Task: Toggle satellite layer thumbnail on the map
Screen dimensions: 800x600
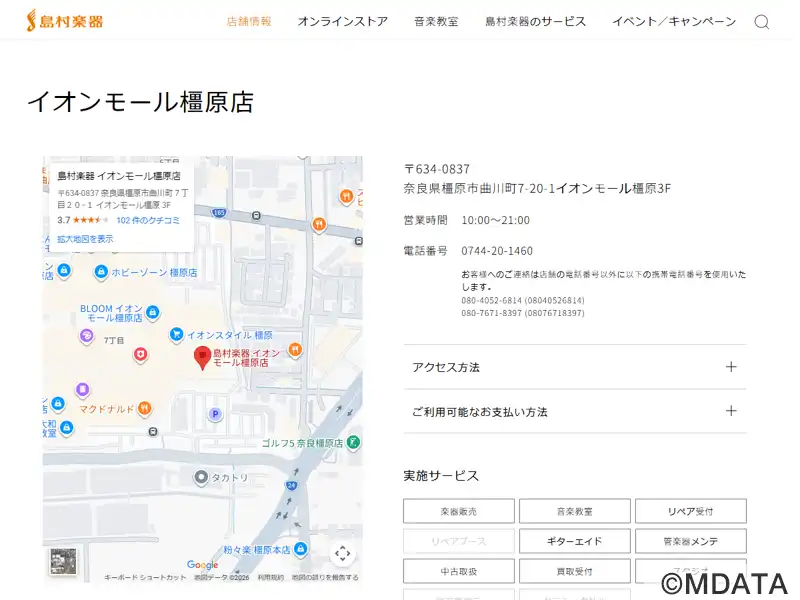Action: (63, 560)
